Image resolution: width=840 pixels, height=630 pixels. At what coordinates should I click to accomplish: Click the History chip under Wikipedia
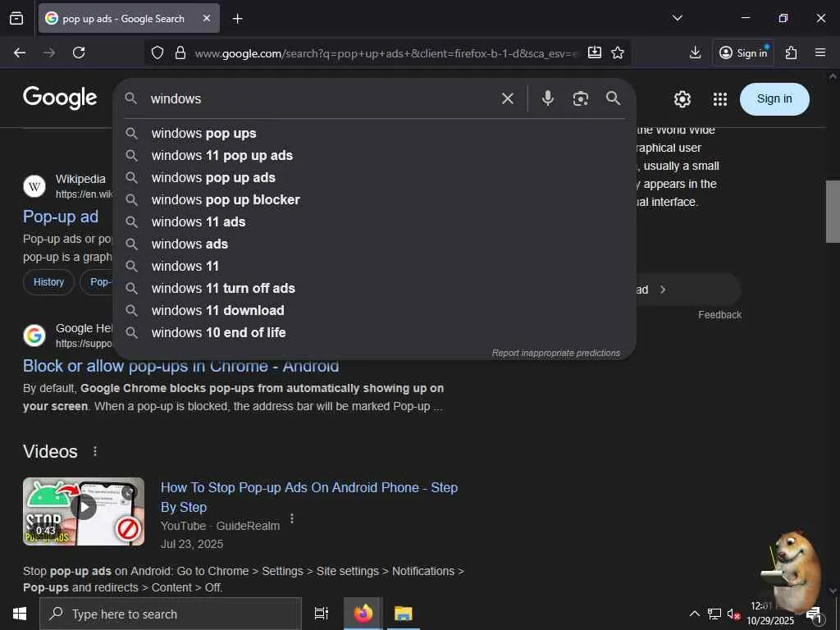point(48,282)
